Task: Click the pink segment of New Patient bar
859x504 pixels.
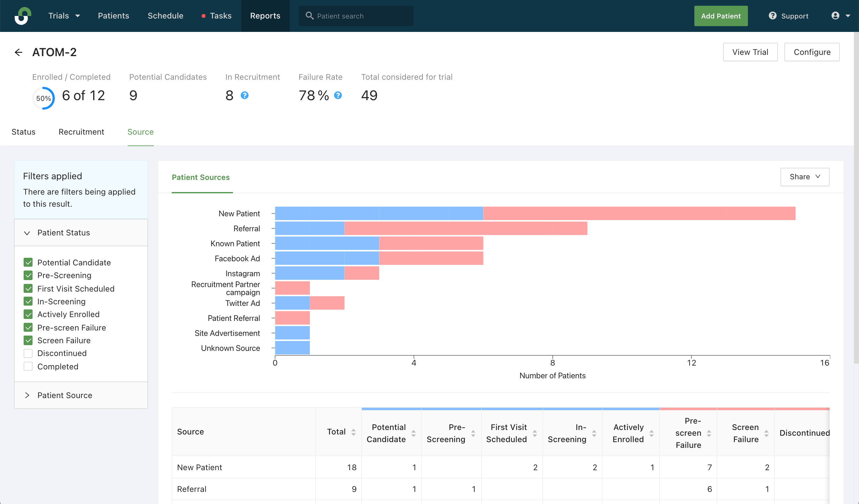Action: [x=639, y=213]
